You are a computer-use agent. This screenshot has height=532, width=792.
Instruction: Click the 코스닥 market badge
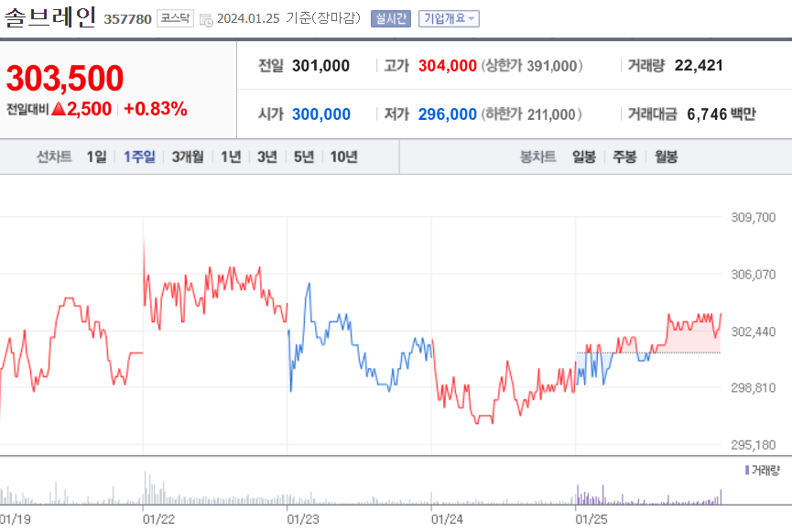coord(175,18)
